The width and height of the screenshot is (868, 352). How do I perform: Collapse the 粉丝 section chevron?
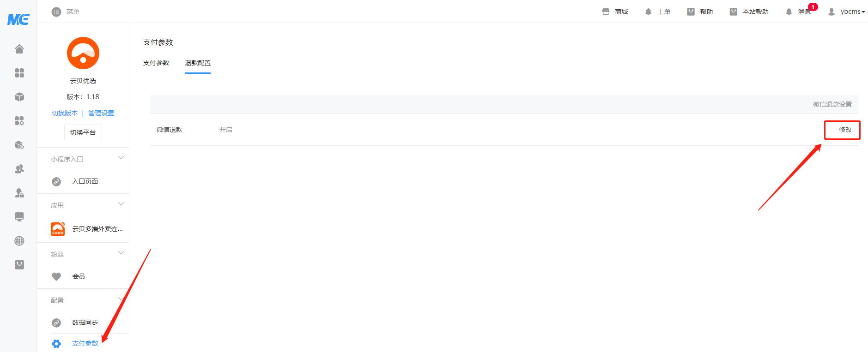coord(121,253)
